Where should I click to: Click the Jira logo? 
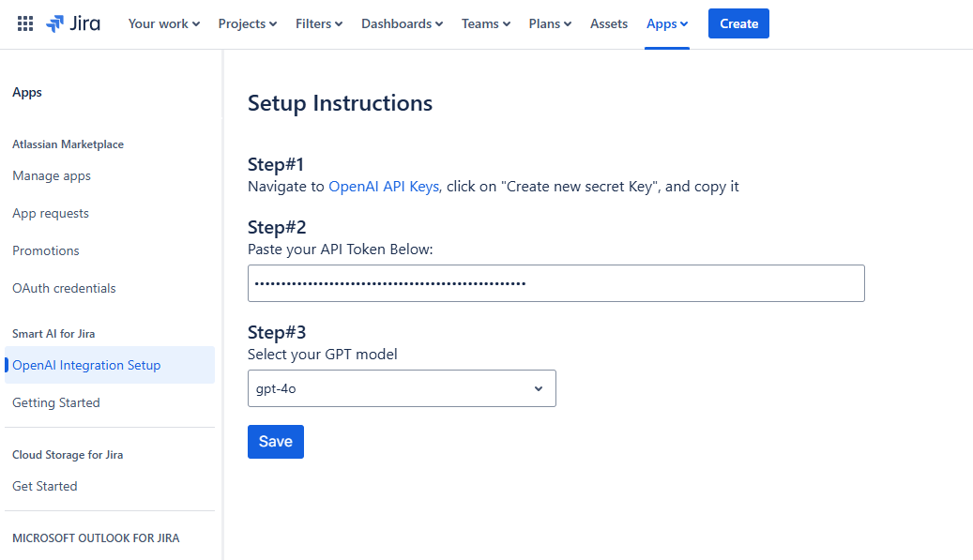pos(73,23)
